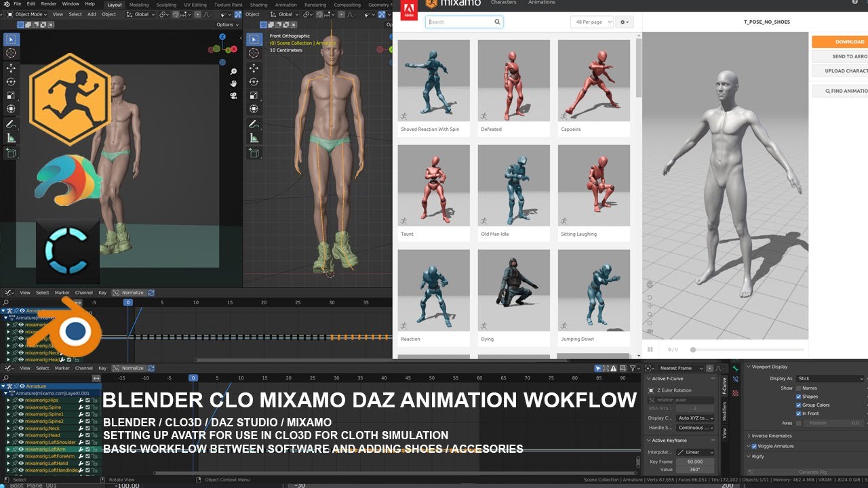Click the orange Download button in Mixamo
Viewport: 868px width, 488px height.
[840, 41]
